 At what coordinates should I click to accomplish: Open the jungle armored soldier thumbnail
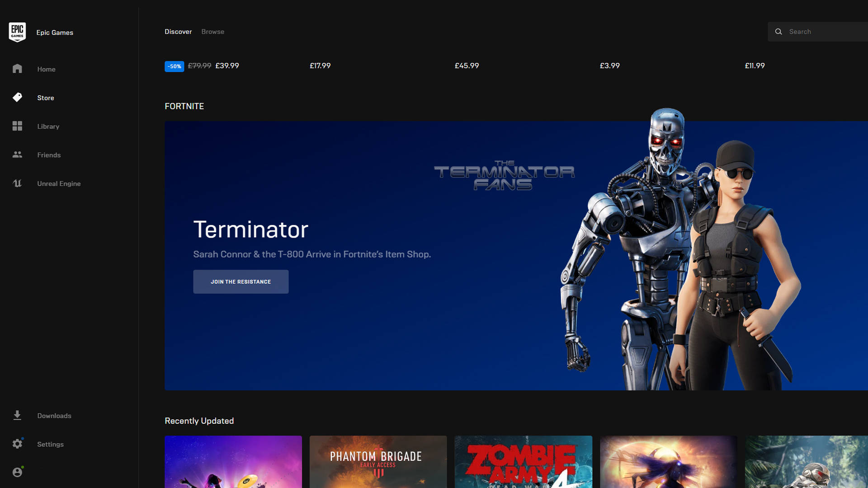click(807, 462)
